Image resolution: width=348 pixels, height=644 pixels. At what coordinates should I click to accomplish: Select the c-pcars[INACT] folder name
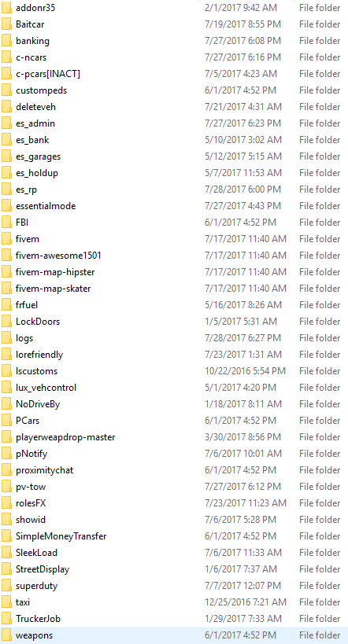point(48,74)
